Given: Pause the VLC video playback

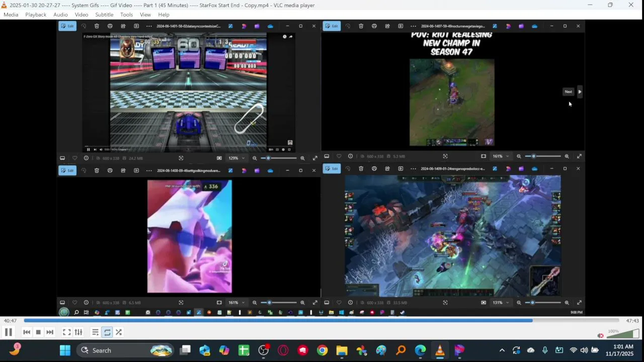Looking at the screenshot, I should coord(8,332).
